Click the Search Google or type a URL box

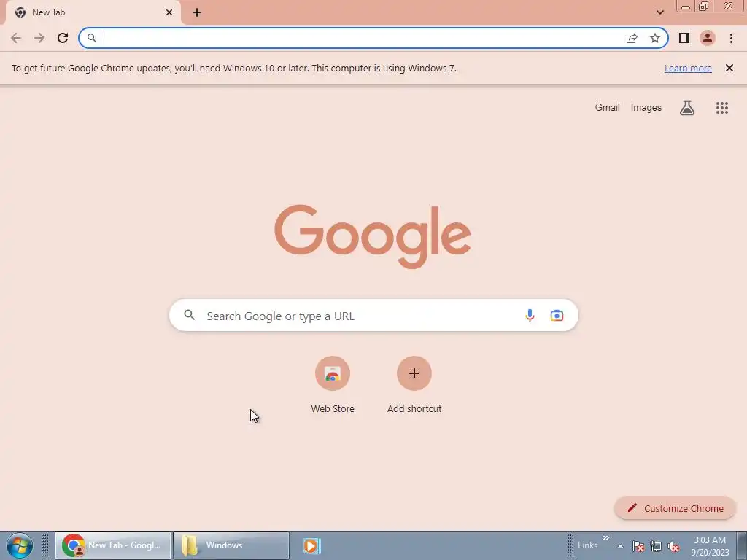pos(373,315)
